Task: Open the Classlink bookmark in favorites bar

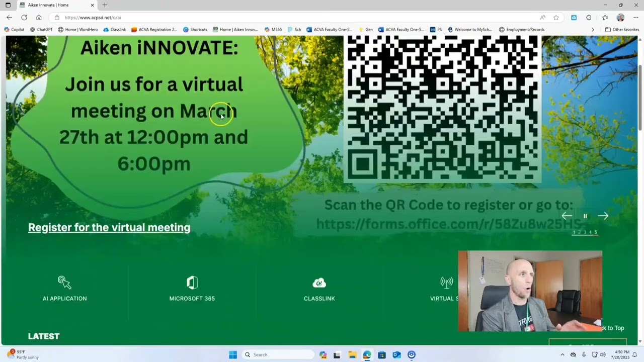Action: click(x=114, y=30)
